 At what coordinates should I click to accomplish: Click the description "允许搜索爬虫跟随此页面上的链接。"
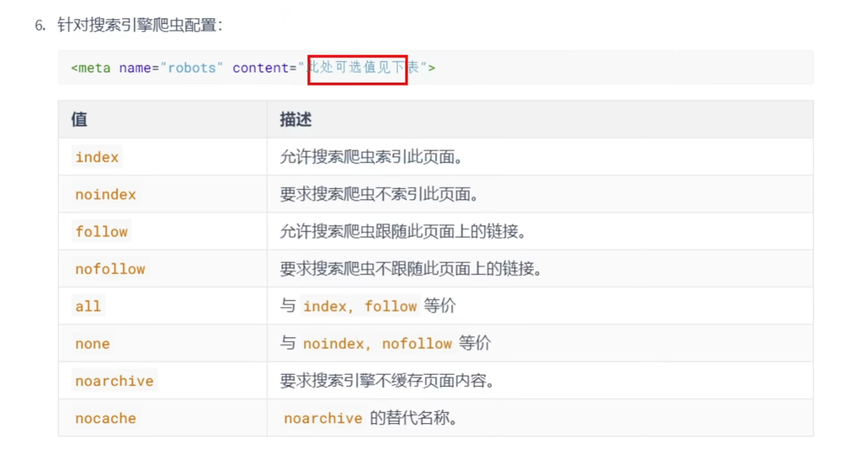click(x=403, y=232)
